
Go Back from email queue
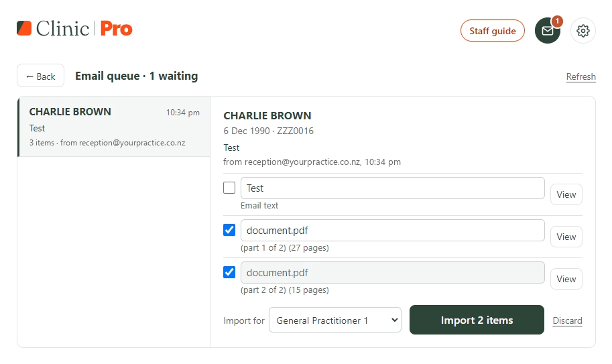41,76
